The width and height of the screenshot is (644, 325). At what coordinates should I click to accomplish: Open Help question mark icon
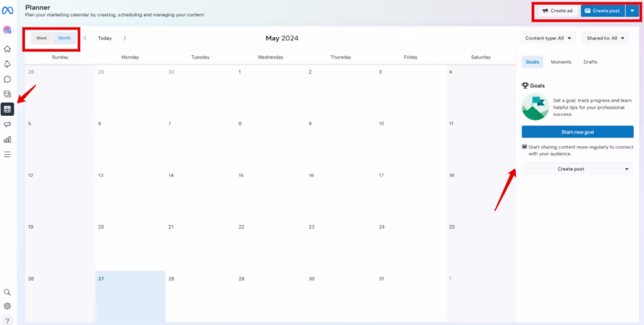pyautogui.click(x=7, y=321)
